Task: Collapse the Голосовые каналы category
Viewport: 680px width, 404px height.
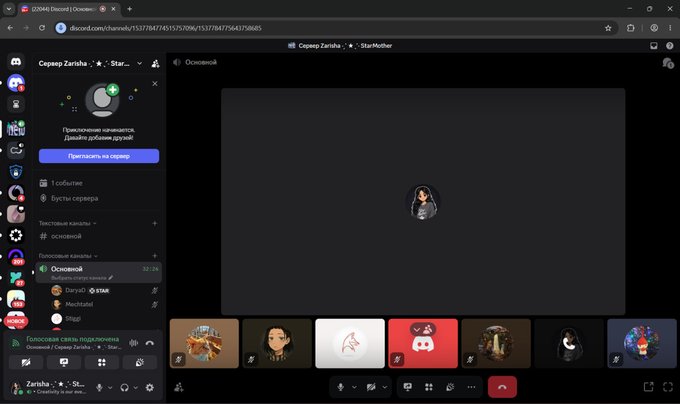Action: [68, 256]
